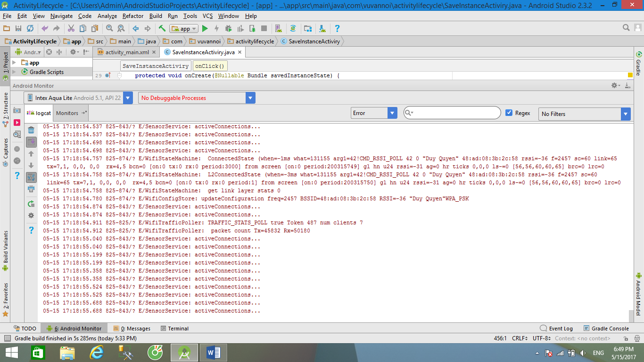Open Android Monitor gear settings dropdown
644x362 pixels.
(616, 85)
